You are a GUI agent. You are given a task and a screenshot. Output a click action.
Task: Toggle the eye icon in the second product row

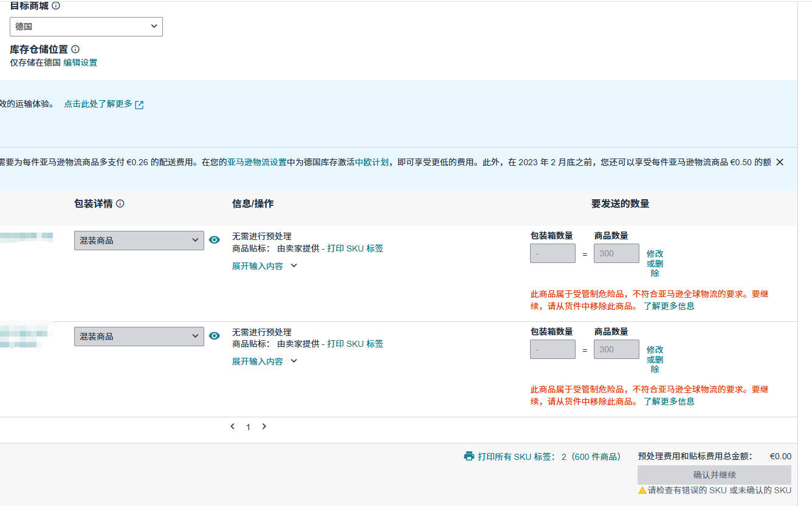[x=214, y=336]
